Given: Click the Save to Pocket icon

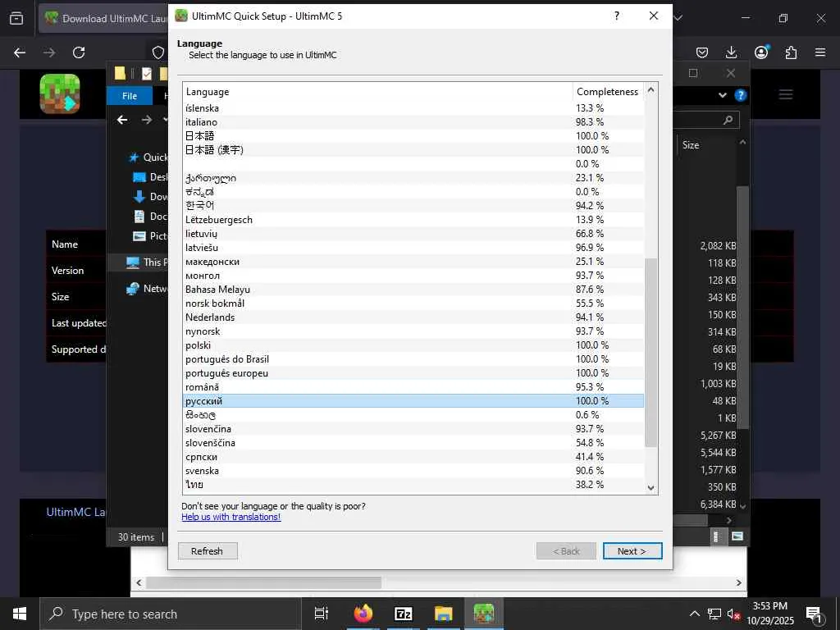Looking at the screenshot, I should click(x=702, y=52).
